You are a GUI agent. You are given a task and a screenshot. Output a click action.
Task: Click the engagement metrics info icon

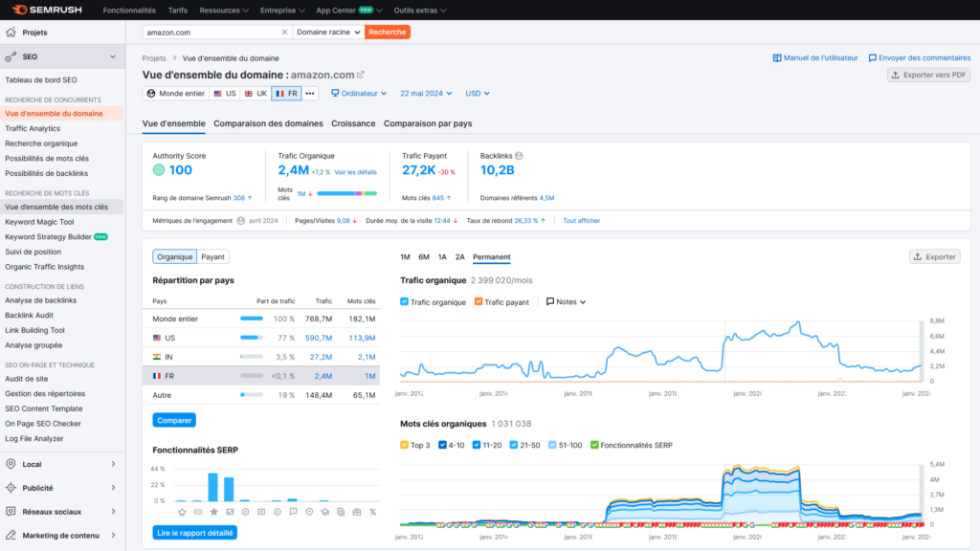click(x=240, y=221)
